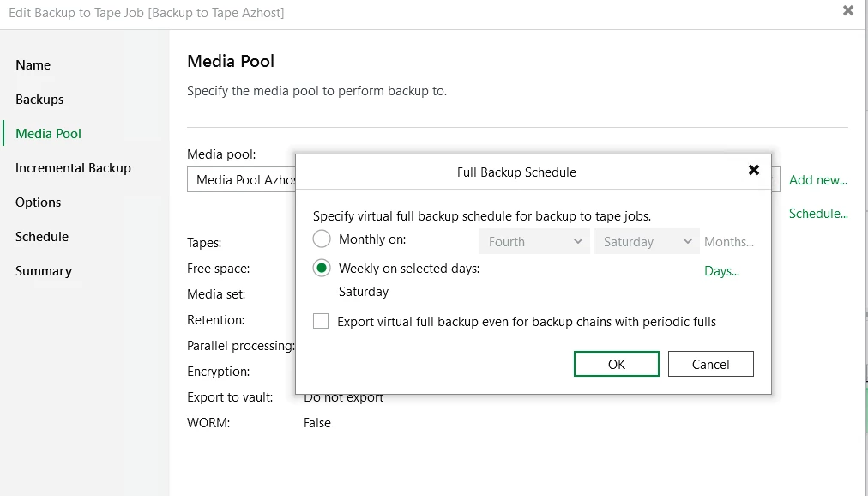The image size is (868, 496).
Task: Open the Schedule step in sidebar
Action: (x=42, y=237)
